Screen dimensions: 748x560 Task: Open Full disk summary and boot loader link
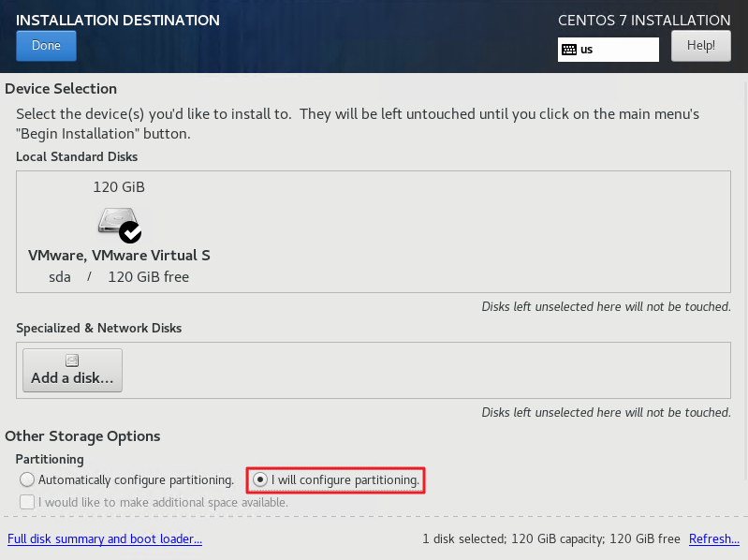click(x=105, y=539)
